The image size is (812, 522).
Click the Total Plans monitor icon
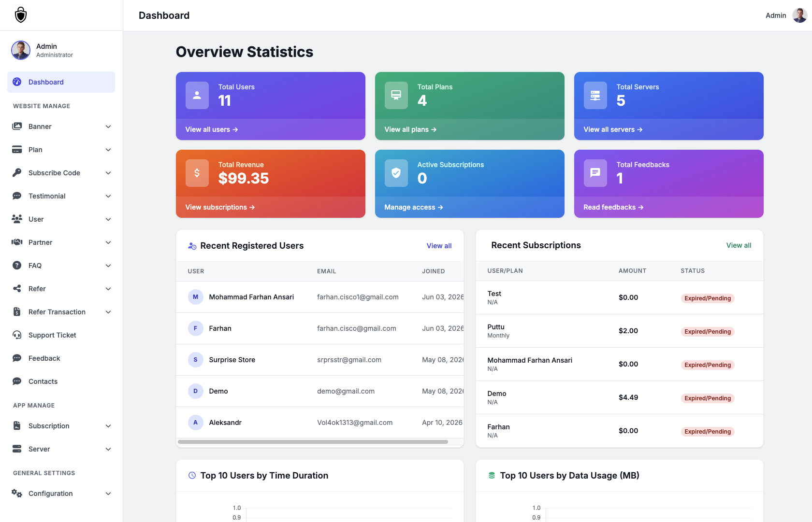click(x=396, y=96)
